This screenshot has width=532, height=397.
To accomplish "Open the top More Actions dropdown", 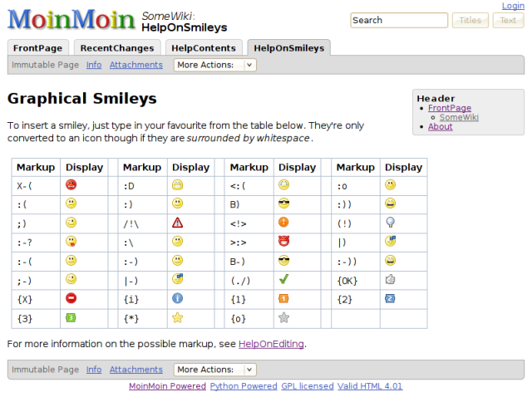I will click(214, 65).
